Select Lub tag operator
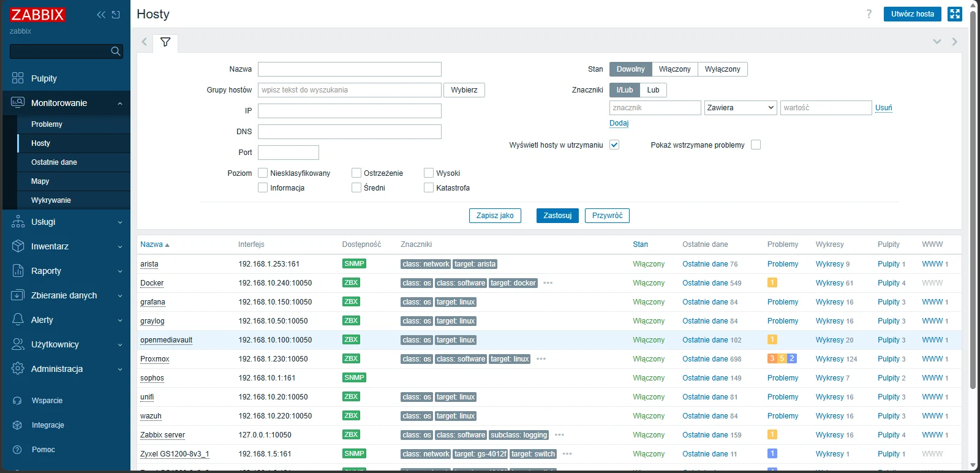Viewport: 980px width, 473px height. [654, 90]
